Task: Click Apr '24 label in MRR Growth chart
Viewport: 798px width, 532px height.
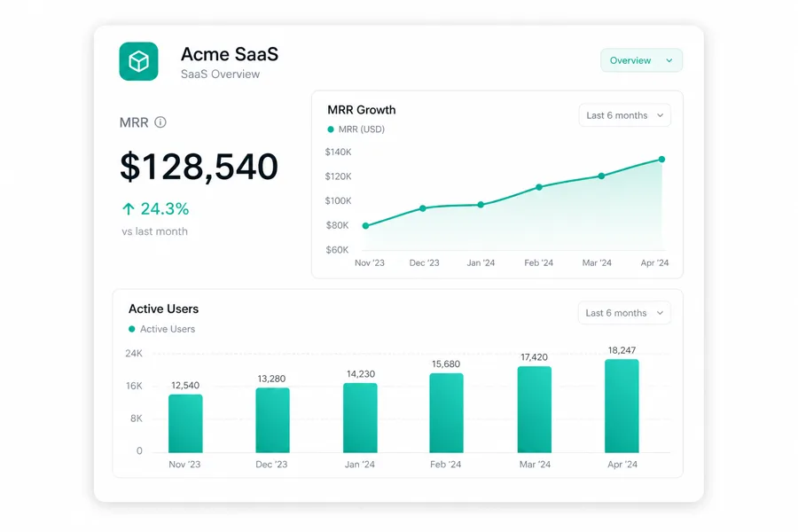Action: (x=654, y=262)
